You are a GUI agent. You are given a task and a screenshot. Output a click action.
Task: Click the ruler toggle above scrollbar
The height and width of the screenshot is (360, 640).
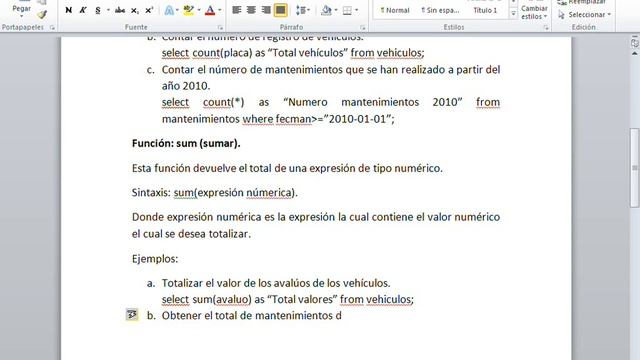(635, 42)
